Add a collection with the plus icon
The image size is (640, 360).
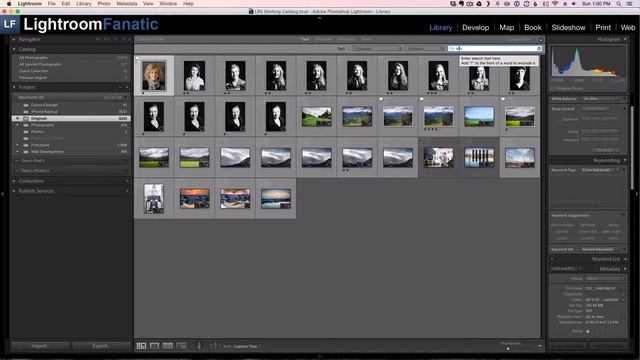pos(127,181)
